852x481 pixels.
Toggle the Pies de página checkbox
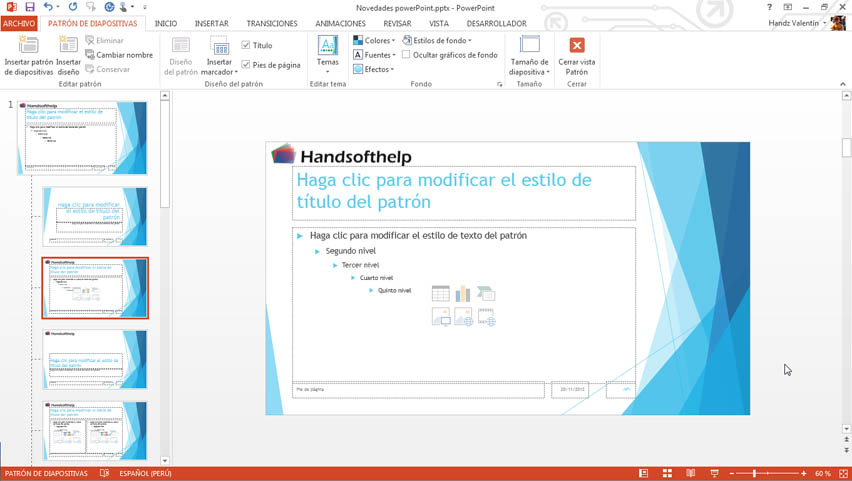246,65
